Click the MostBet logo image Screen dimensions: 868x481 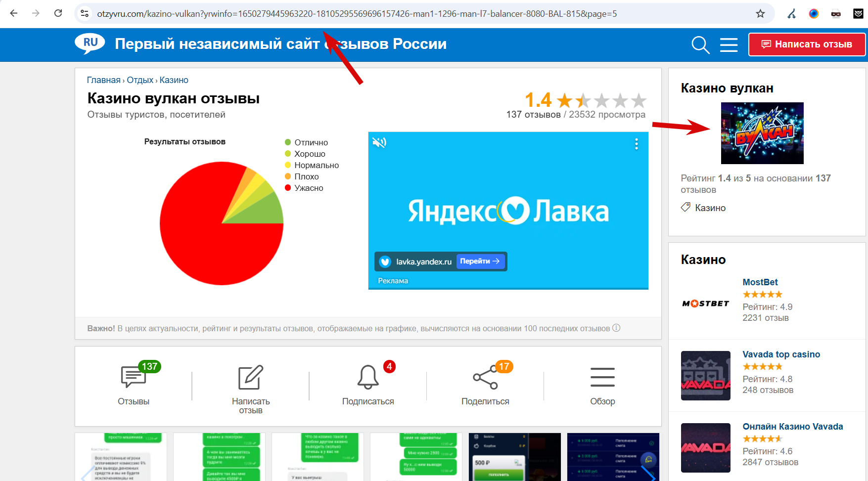(x=706, y=304)
